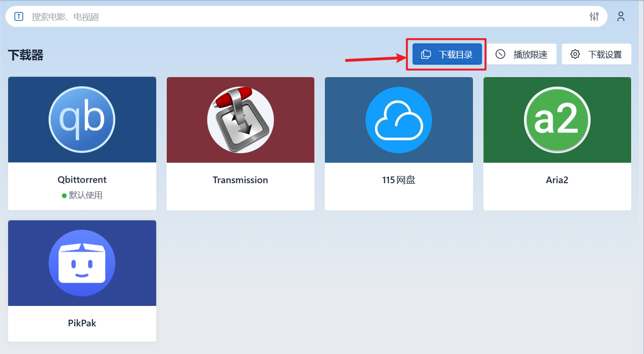Select the 115 网盘 name label
The width and height of the screenshot is (644, 354).
(399, 180)
